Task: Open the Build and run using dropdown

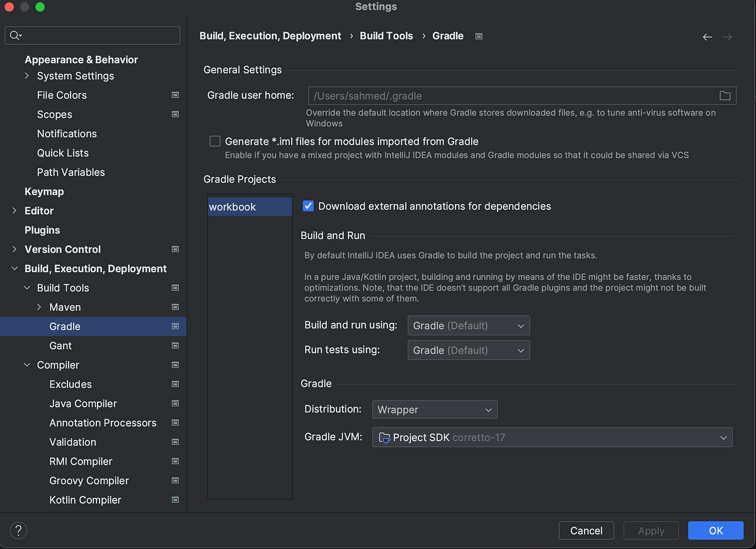Action: 469,325
